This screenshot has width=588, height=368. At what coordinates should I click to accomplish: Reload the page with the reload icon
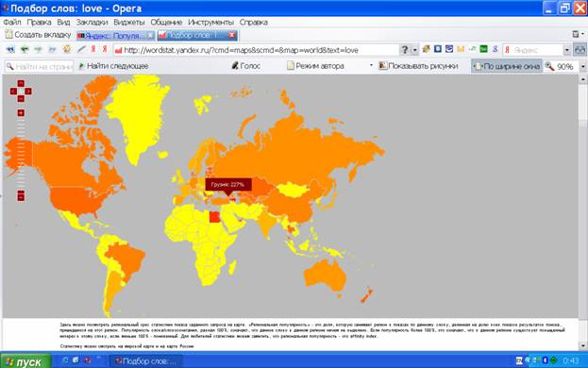coord(66,49)
